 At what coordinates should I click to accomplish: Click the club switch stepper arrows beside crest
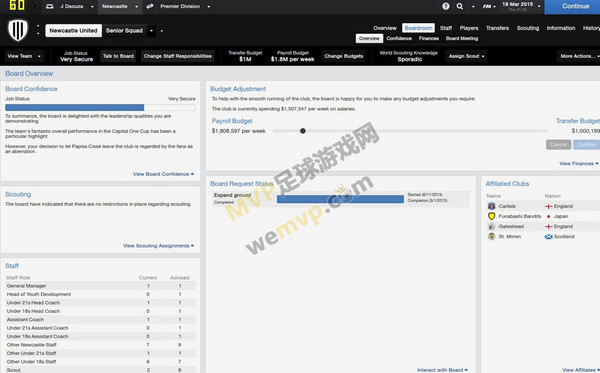click(x=38, y=30)
